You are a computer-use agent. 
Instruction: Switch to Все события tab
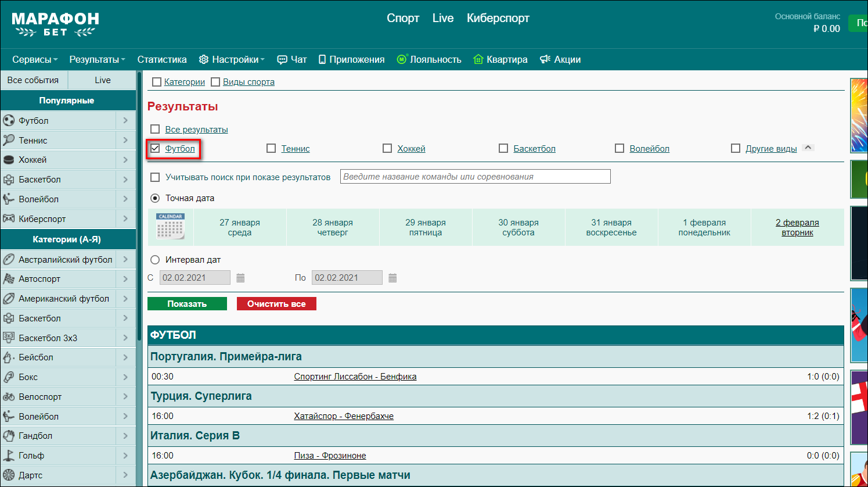click(x=34, y=80)
